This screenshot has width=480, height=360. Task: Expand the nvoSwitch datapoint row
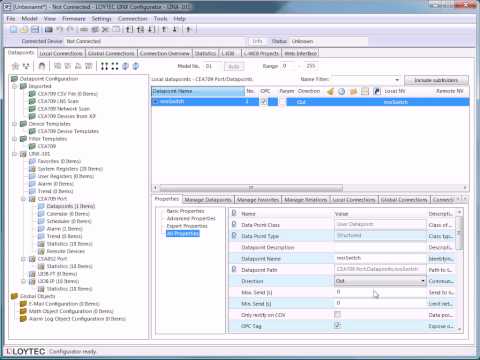point(155,101)
